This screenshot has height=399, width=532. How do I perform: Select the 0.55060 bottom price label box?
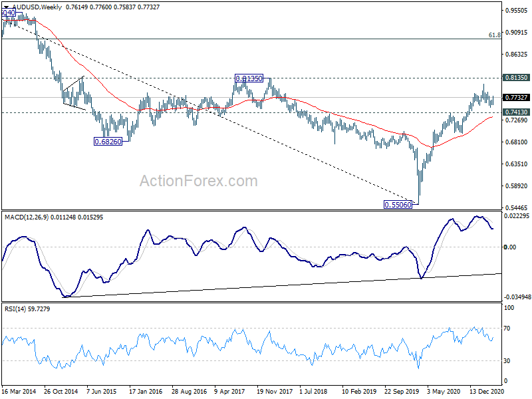click(x=398, y=205)
